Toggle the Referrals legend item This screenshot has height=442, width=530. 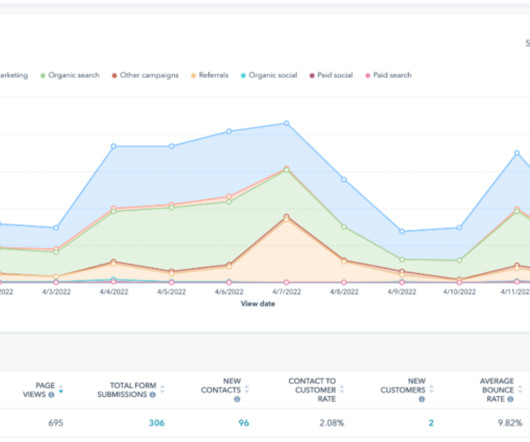(x=210, y=75)
